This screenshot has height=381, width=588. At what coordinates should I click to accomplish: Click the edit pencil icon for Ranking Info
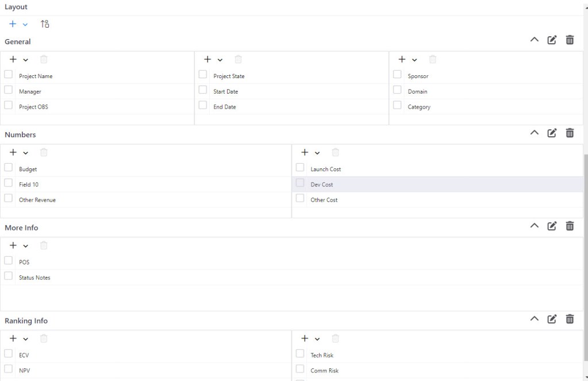552,319
